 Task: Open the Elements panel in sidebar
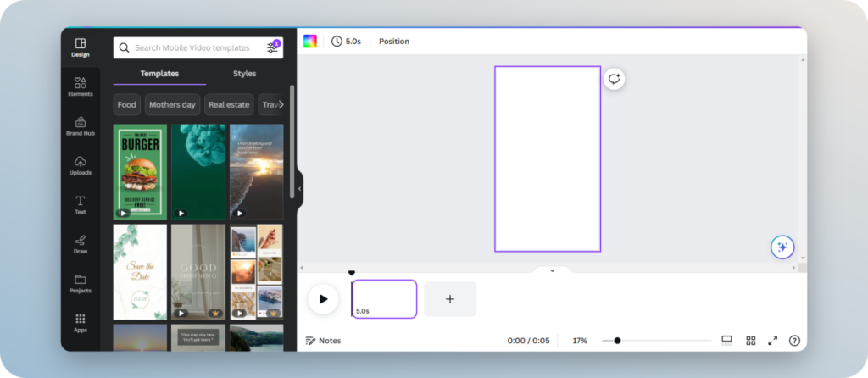[x=81, y=86]
